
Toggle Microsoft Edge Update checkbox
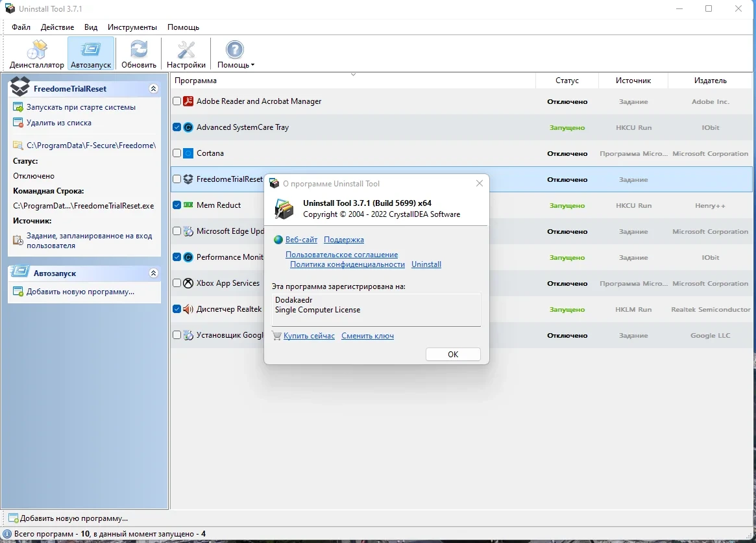[x=177, y=231]
